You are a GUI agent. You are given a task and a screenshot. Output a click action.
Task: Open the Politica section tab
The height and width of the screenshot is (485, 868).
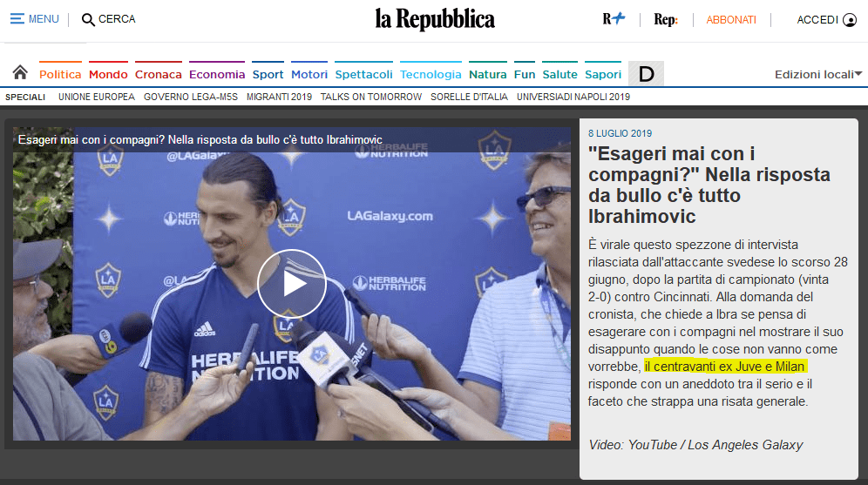click(60, 75)
